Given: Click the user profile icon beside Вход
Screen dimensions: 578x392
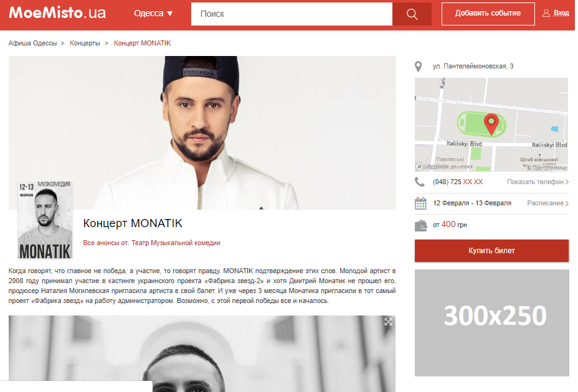Looking at the screenshot, I should tap(546, 13).
